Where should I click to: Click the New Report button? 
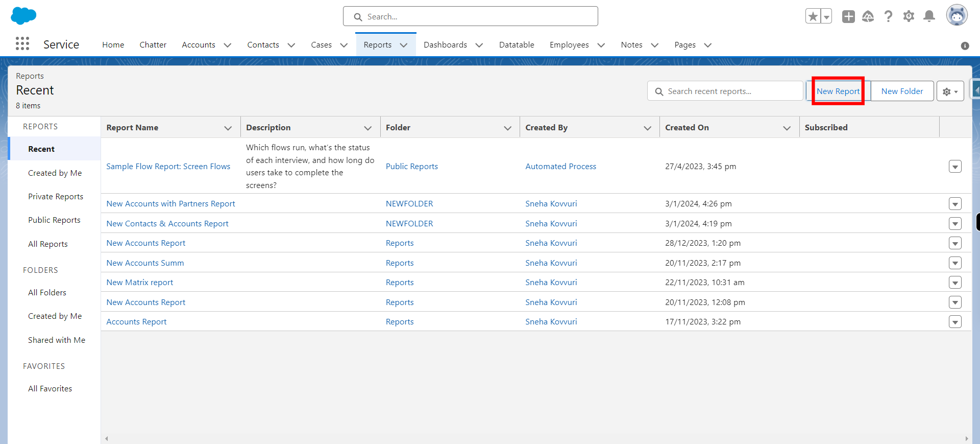838,91
